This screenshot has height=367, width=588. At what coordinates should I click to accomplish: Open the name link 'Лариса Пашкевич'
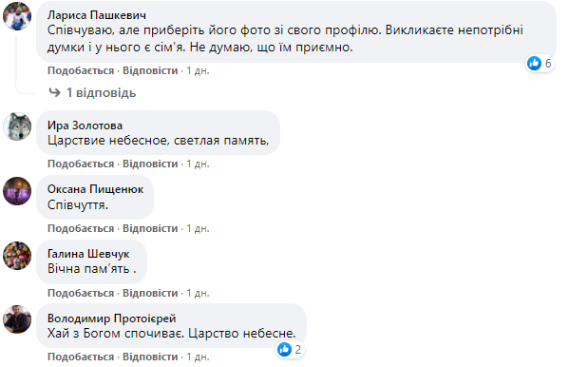click(x=97, y=15)
